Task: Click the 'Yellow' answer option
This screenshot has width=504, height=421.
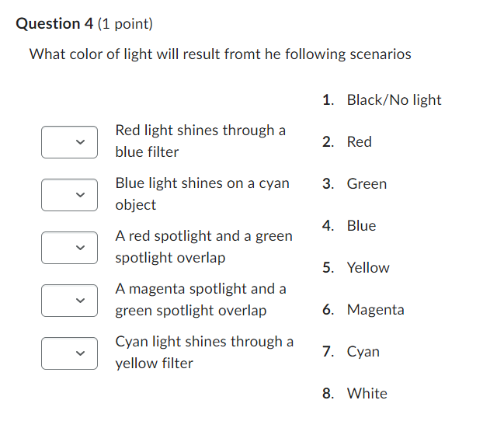Action: coord(368,267)
